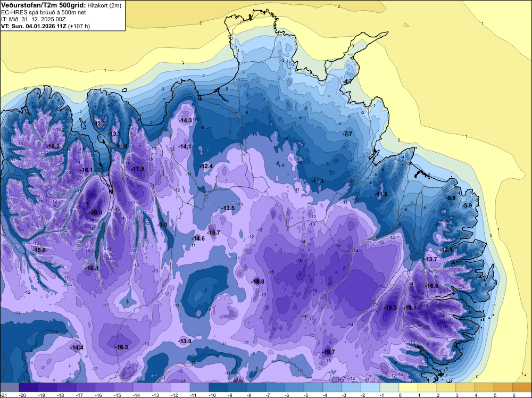Click the legend swatch between 3 and 4
This screenshot has width=532, height=398.
(x=465, y=387)
